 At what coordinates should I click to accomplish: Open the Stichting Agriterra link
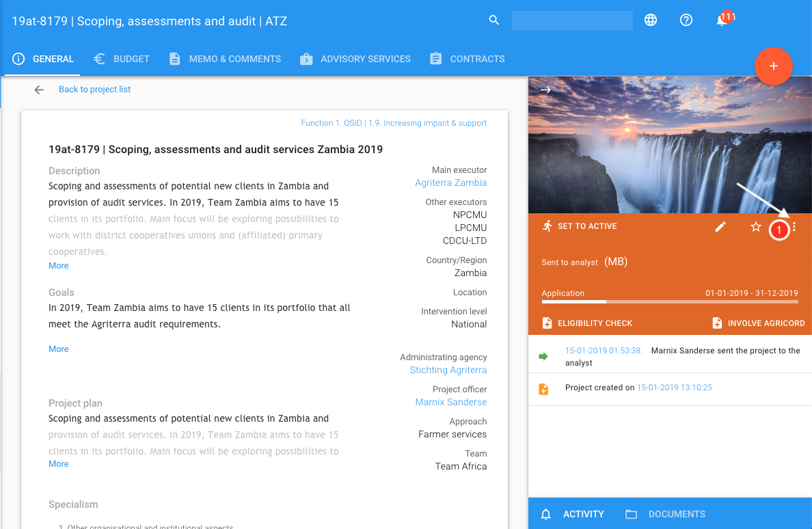click(x=448, y=370)
